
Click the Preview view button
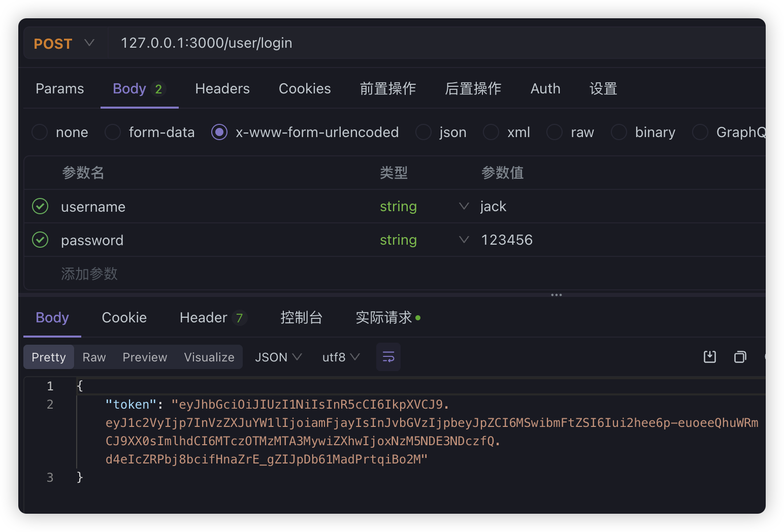tap(145, 357)
